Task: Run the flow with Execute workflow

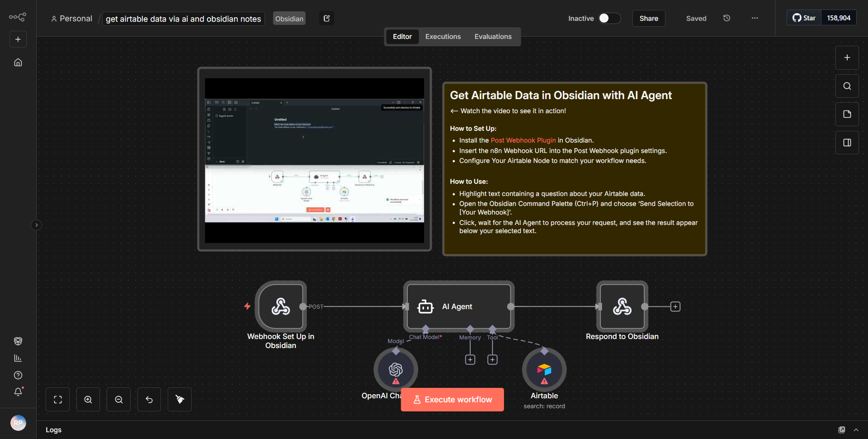Action: pos(452,399)
